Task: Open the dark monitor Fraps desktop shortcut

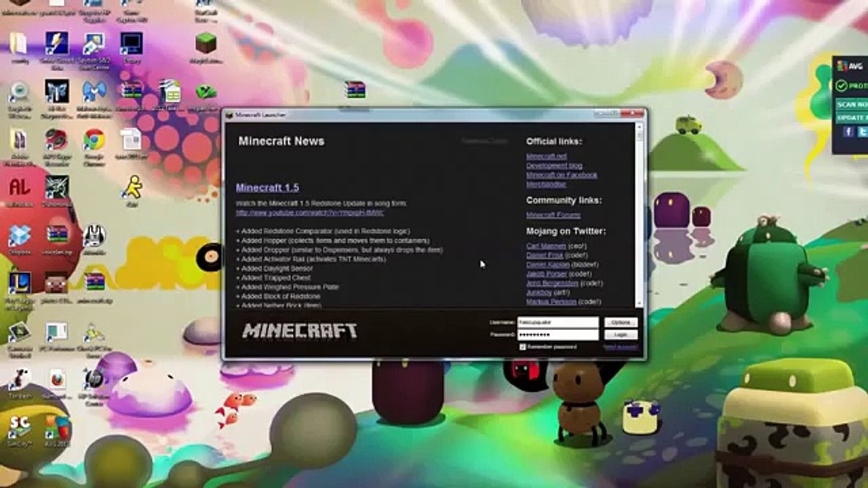Action: click(x=132, y=43)
